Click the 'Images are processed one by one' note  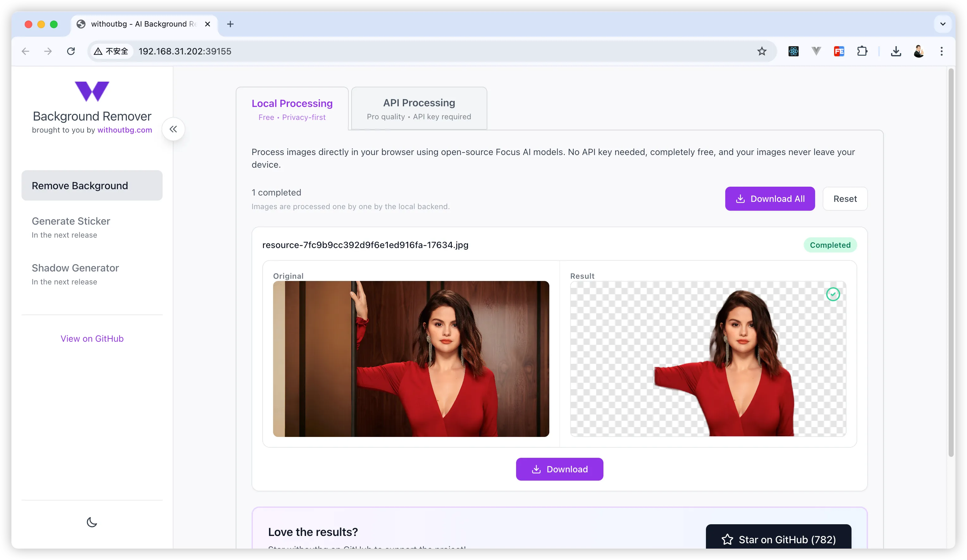point(350,207)
